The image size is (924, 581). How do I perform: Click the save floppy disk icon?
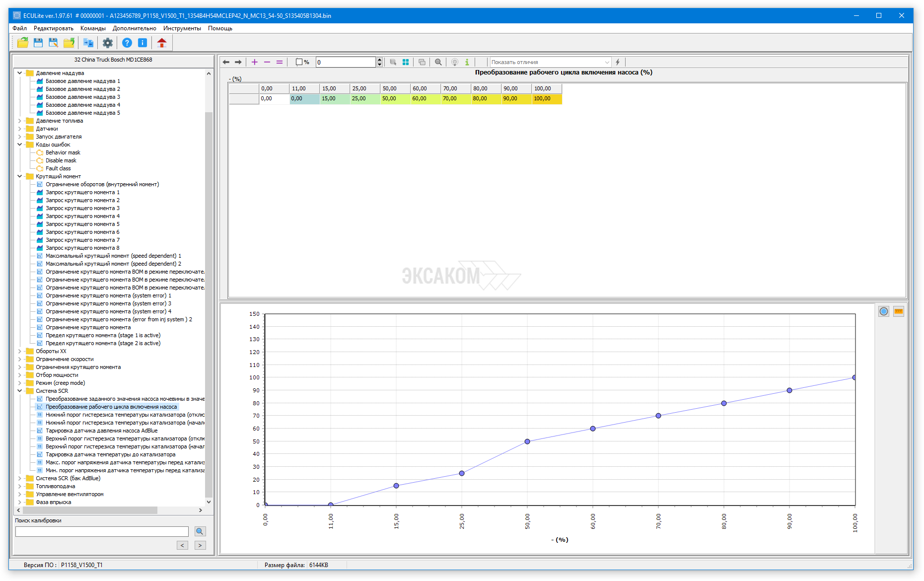tap(38, 43)
